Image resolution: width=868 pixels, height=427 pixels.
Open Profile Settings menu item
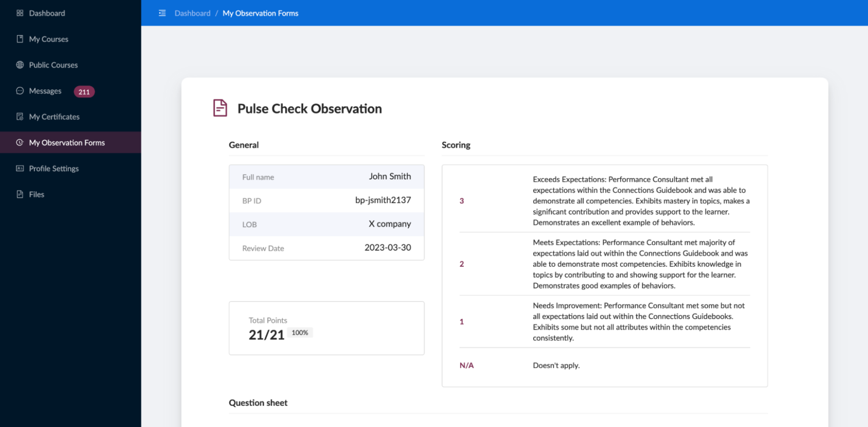tap(54, 169)
